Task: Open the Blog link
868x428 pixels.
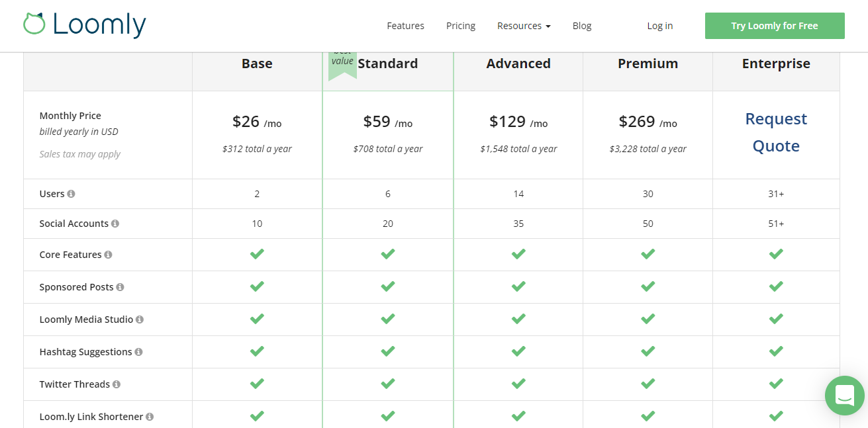Action: (582, 26)
